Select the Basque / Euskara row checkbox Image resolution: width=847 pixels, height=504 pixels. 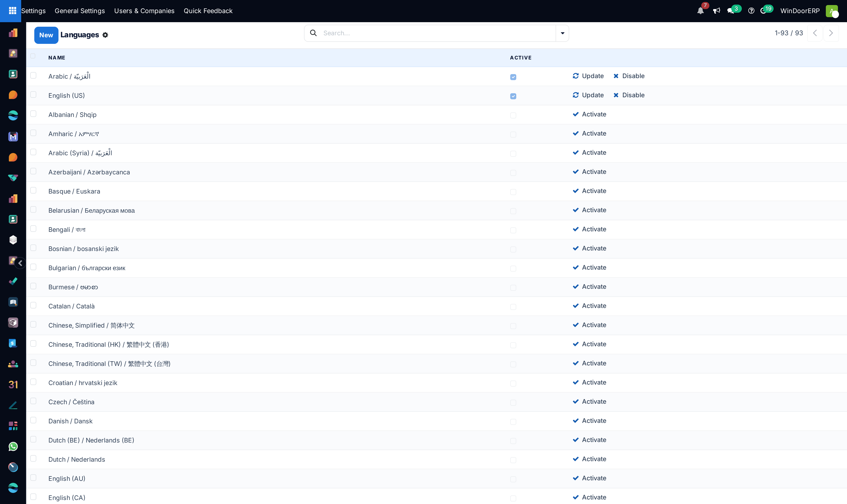pos(33,190)
